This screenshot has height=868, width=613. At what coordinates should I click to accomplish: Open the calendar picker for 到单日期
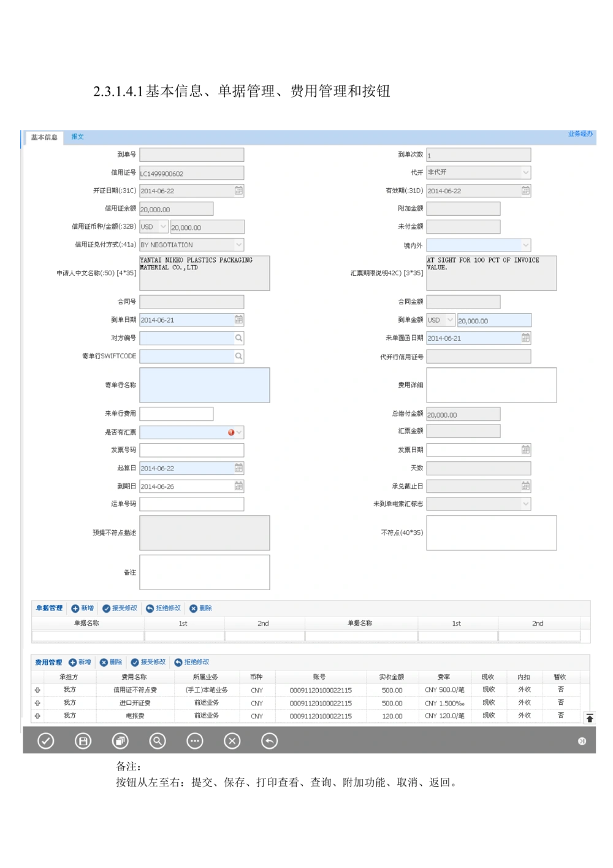click(238, 320)
